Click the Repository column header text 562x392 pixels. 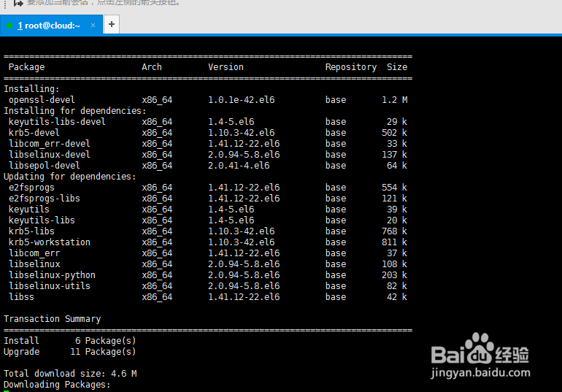(x=351, y=67)
